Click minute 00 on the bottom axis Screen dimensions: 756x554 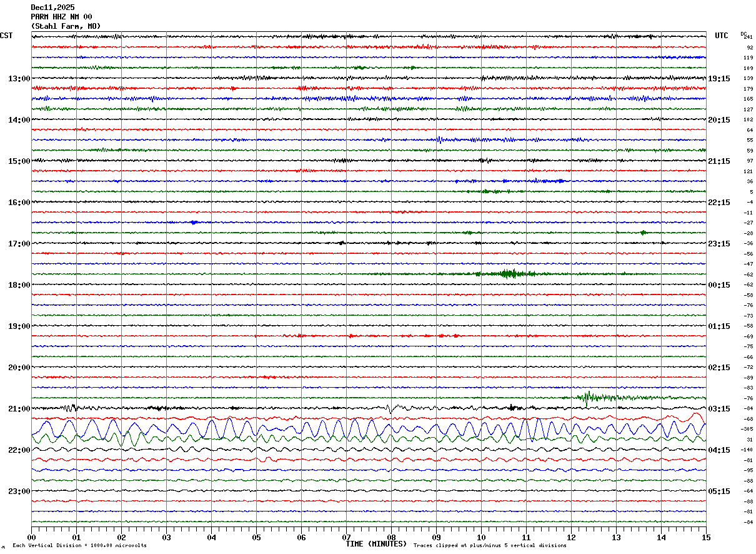(x=32, y=537)
